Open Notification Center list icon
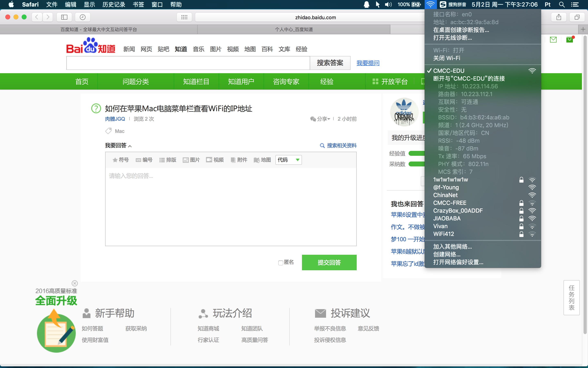Viewport: 588px width, 368px height. [x=575, y=4]
